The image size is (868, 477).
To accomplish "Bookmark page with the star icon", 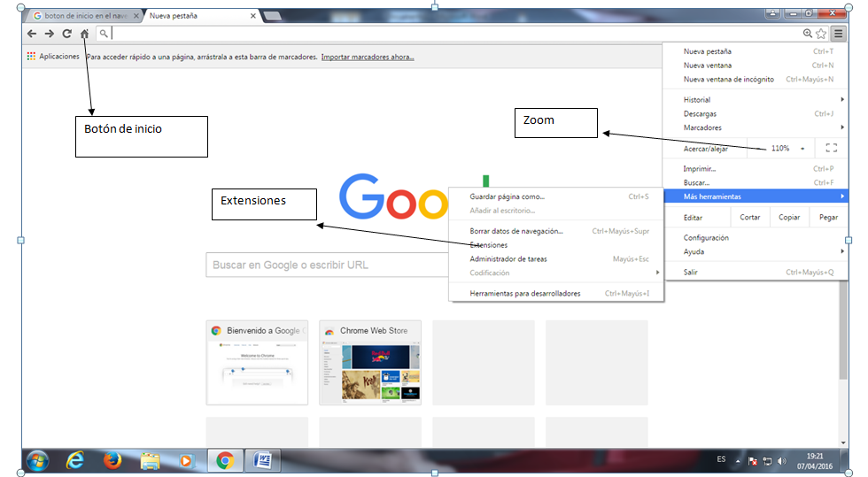I will coord(822,34).
